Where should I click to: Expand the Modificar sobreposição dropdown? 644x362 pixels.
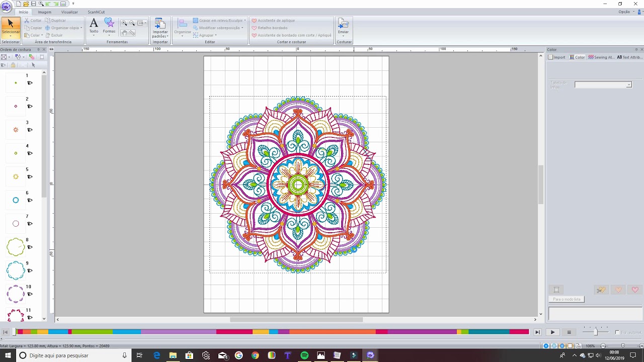[242, 28]
